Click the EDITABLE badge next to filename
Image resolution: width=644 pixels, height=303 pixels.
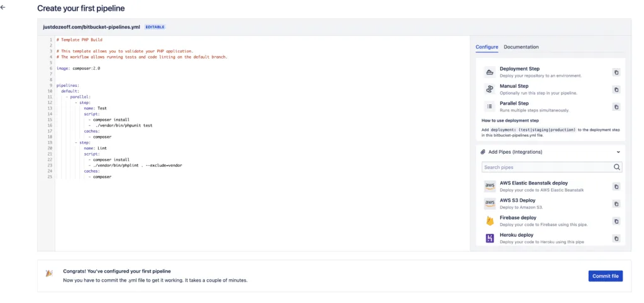point(155,27)
